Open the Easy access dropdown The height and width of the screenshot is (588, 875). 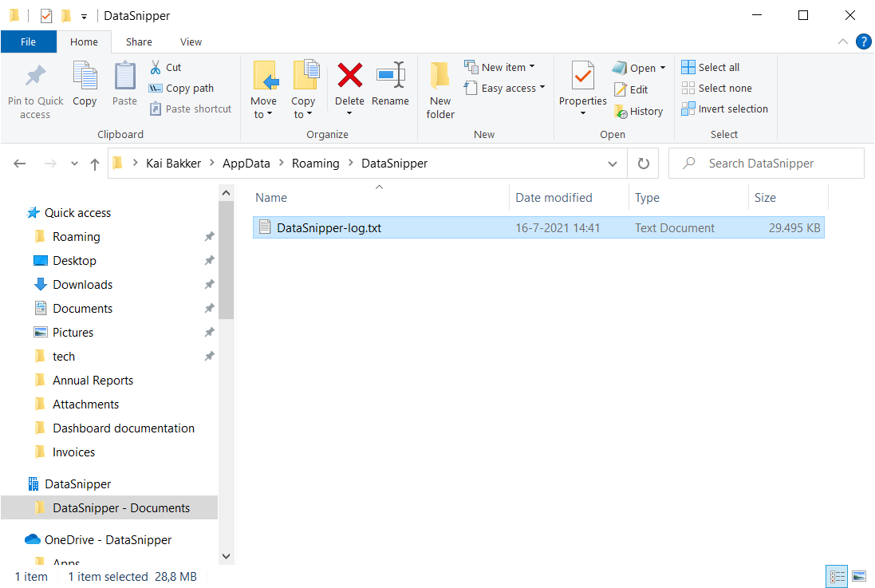point(504,89)
